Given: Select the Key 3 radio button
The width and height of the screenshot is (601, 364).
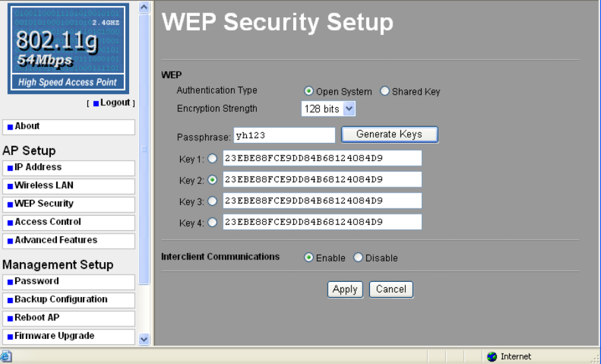Looking at the screenshot, I should click(x=212, y=201).
